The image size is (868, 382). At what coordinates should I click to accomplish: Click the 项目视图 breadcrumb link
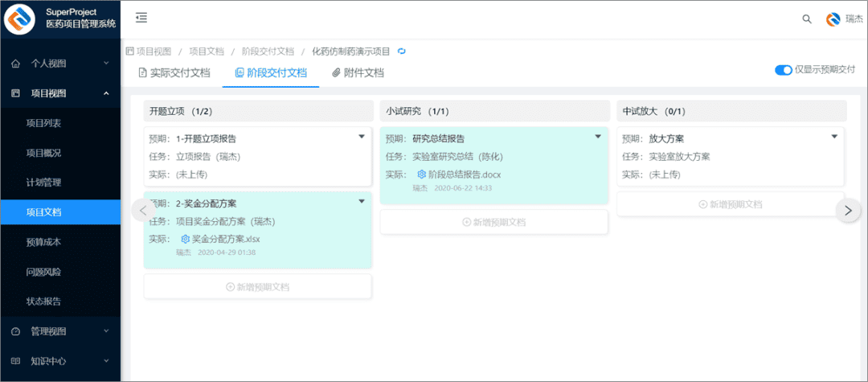point(154,51)
